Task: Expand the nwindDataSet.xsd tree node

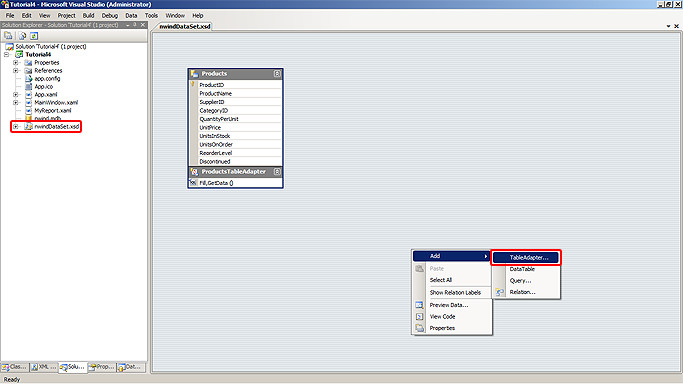Action: tap(16, 127)
